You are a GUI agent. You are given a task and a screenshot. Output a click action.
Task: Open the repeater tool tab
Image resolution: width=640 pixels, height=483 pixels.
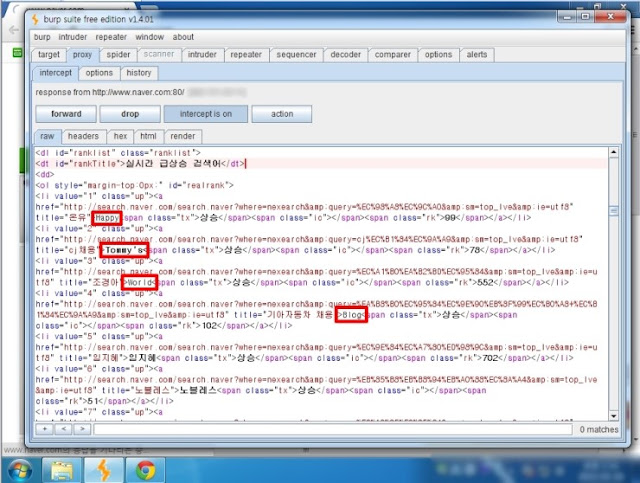pyautogui.click(x=246, y=55)
